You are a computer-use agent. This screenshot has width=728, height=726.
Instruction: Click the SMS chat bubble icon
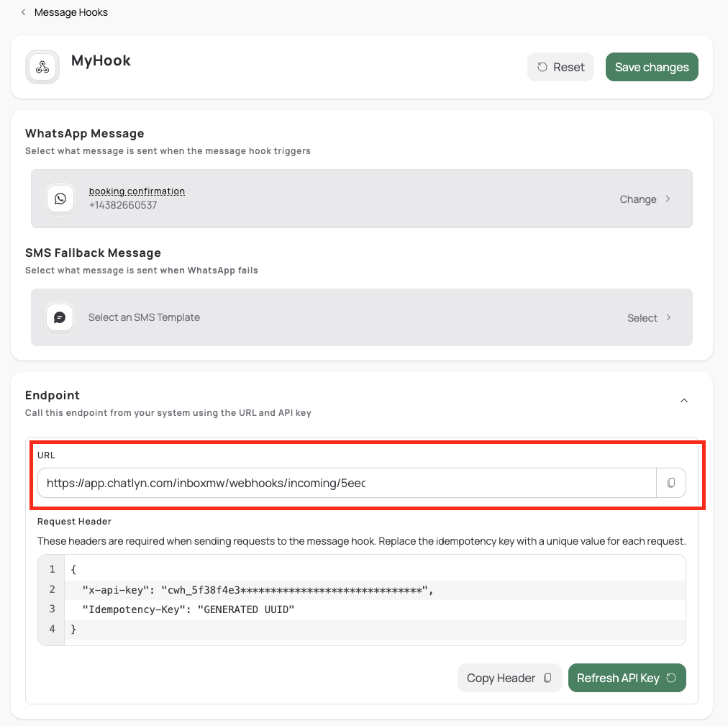(x=60, y=317)
